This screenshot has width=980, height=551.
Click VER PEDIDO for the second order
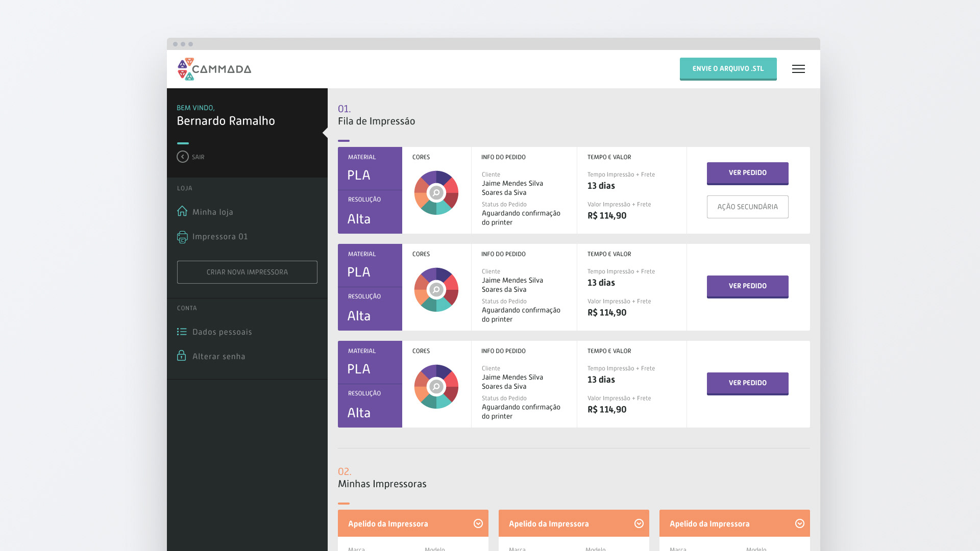tap(747, 287)
